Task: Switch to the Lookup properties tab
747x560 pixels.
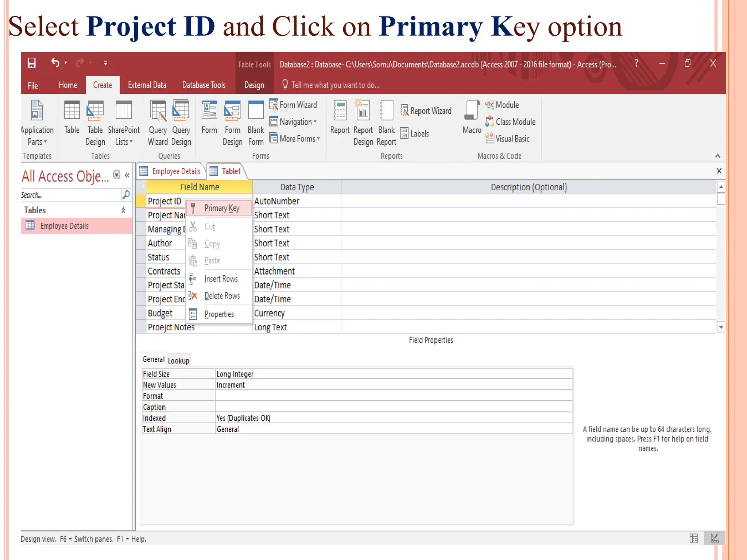Action: point(178,361)
